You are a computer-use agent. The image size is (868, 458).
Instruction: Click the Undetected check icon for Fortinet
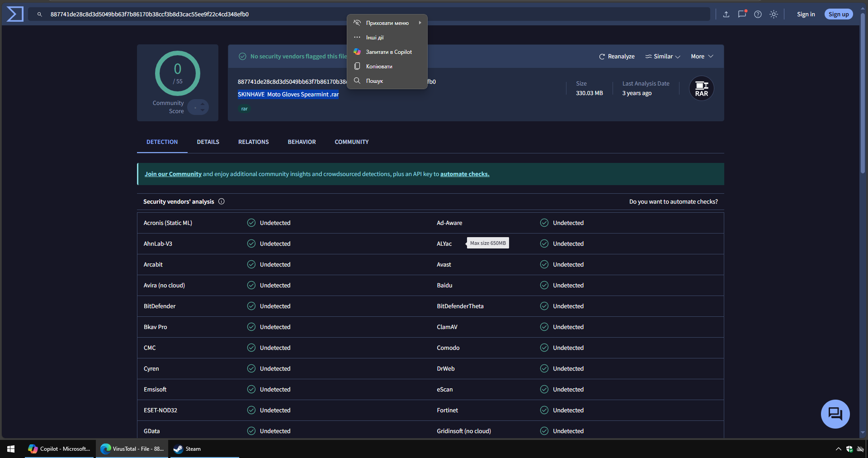click(x=544, y=410)
